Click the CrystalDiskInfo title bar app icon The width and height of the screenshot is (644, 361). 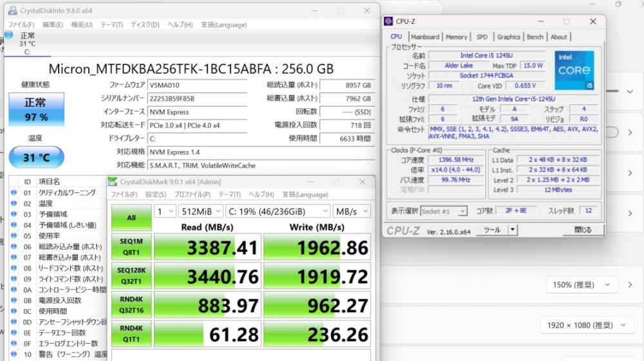[12, 11]
